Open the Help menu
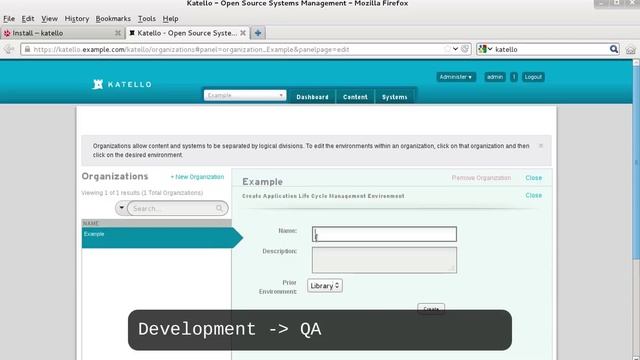This screenshot has height=360, width=640. (171, 19)
